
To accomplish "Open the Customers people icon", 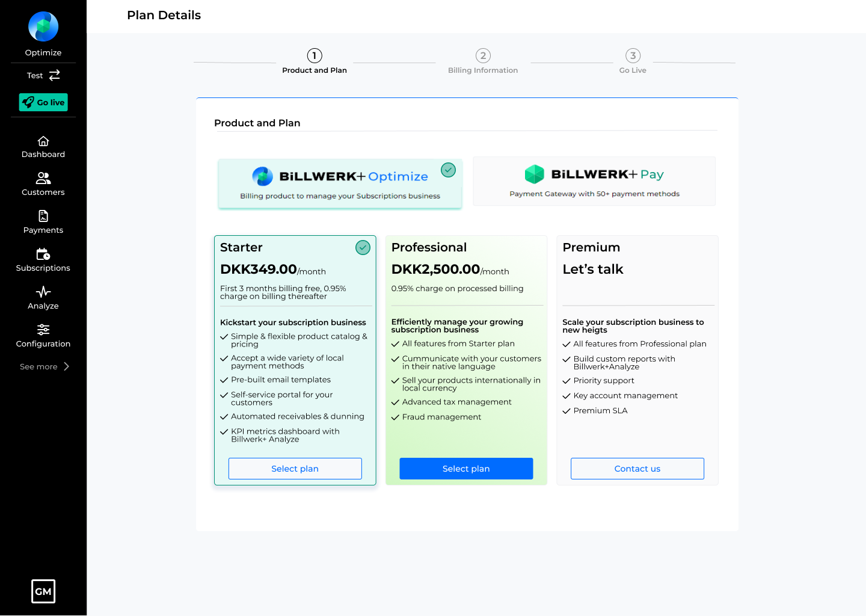I will [x=43, y=178].
